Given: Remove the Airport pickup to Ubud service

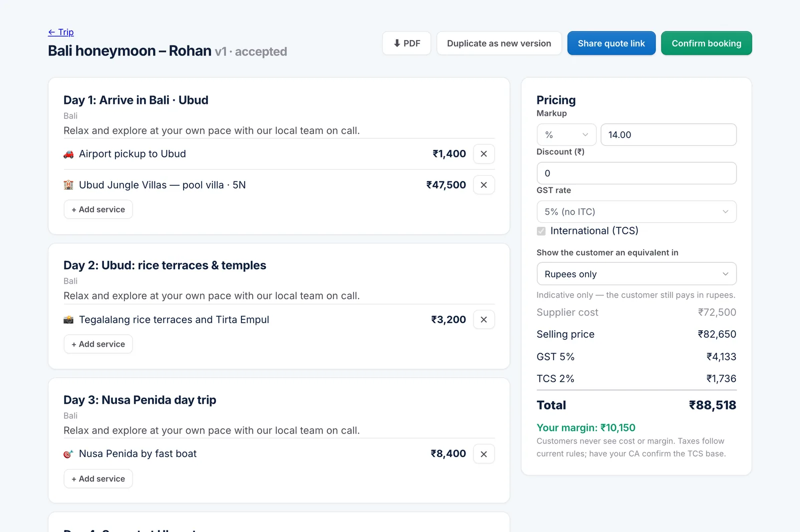Looking at the screenshot, I should pos(483,154).
